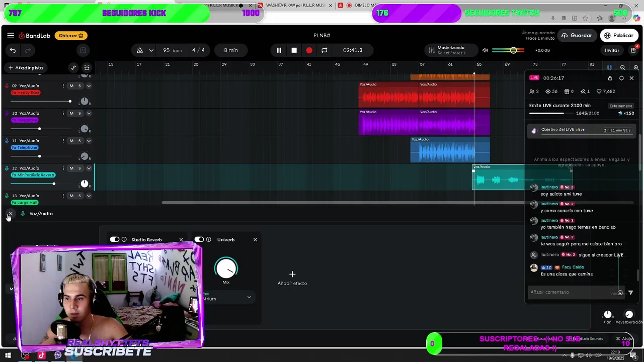Click track 10 purple microphone icon

point(7,114)
